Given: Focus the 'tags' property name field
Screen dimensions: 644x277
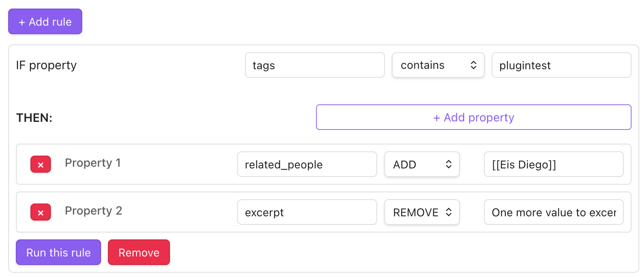Looking at the screenshot, I should [x=315, y=65].
